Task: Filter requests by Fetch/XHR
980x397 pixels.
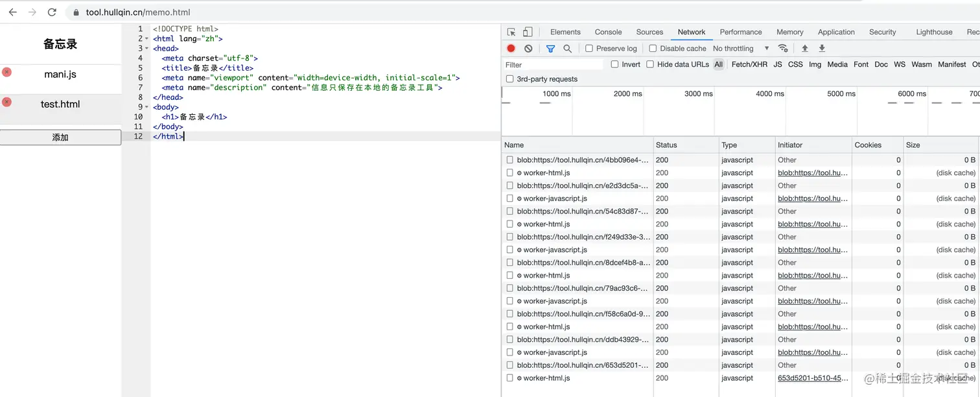Action: coord(749,64)
